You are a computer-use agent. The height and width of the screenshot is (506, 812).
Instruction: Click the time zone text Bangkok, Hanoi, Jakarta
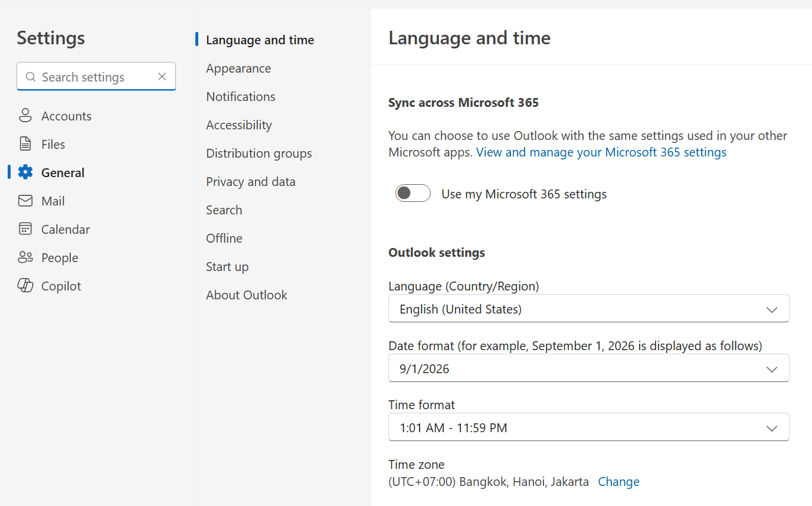point(489,482)
